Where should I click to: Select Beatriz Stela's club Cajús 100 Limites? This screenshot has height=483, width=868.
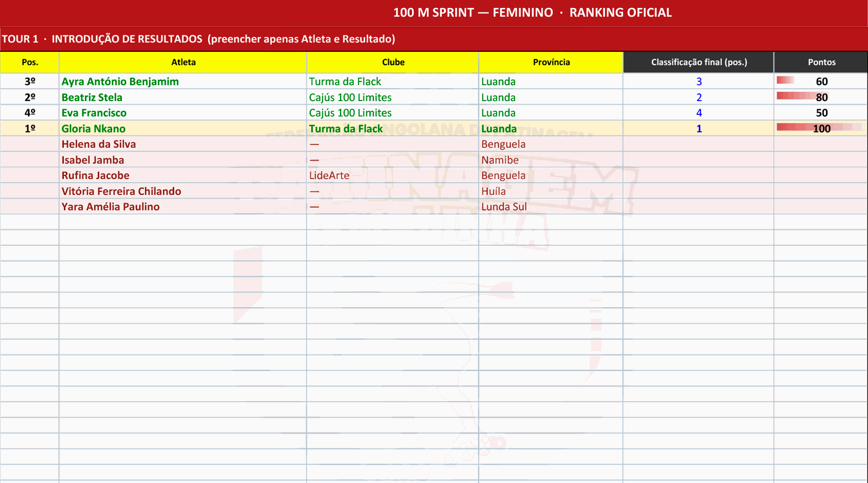[393, 97]
